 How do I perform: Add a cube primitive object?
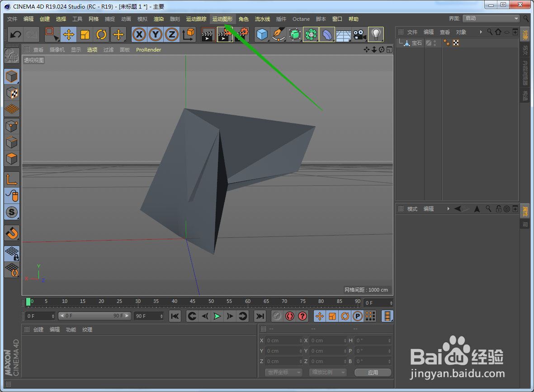pos(262,34)
